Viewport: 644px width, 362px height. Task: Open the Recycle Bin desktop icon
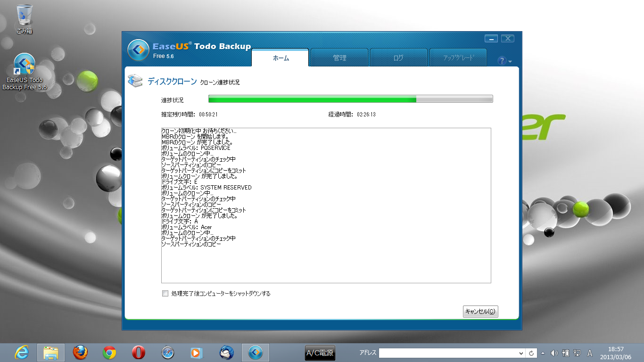[24, 19]
